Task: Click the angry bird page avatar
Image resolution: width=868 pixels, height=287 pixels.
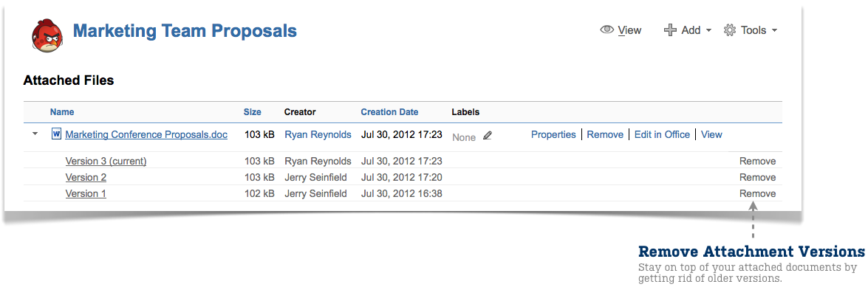Action: tap(47, 35)
